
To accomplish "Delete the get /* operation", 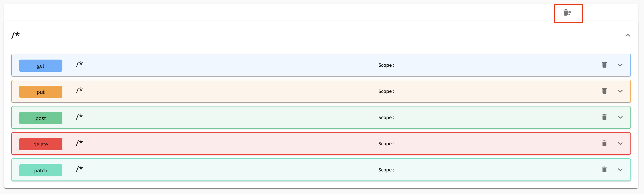I will coord(604,65).
